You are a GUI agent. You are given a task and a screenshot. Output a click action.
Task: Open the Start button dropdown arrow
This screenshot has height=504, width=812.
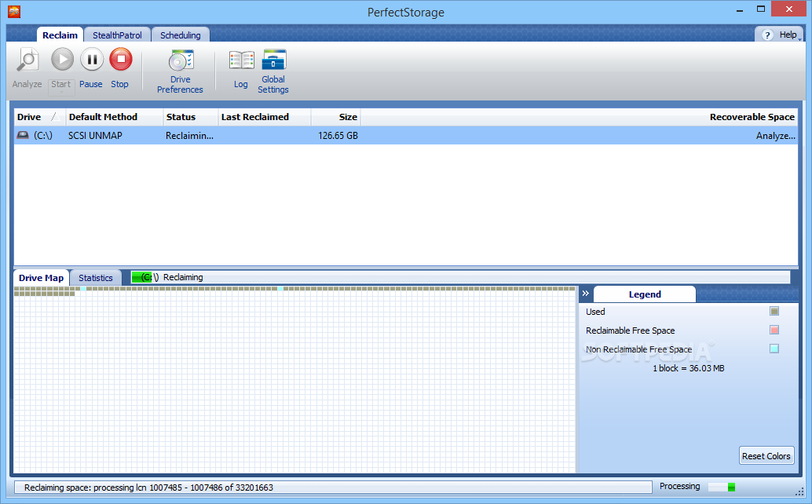point(61,93)
